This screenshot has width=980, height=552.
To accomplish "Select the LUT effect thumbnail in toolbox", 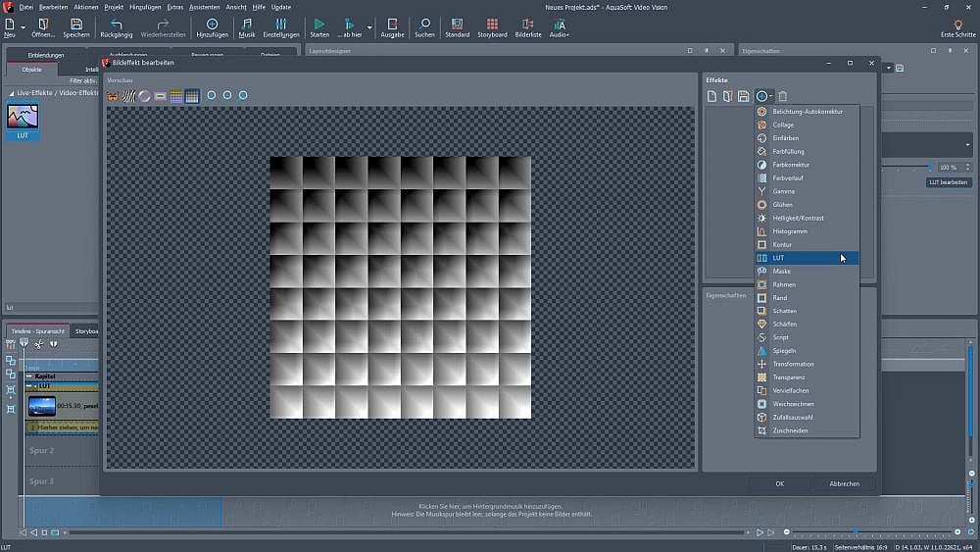I will [x=22, y=118].
